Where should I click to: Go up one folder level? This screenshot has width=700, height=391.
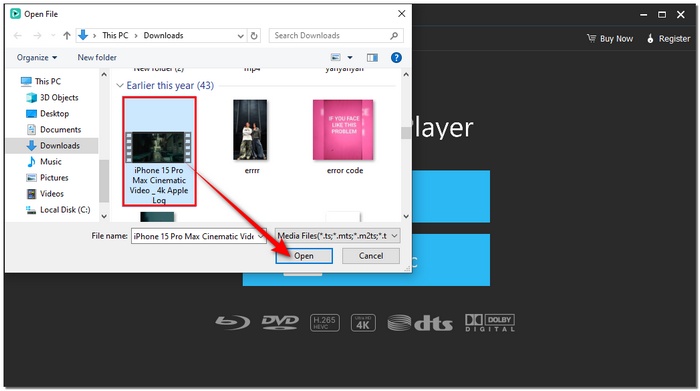tap(67, 36)
